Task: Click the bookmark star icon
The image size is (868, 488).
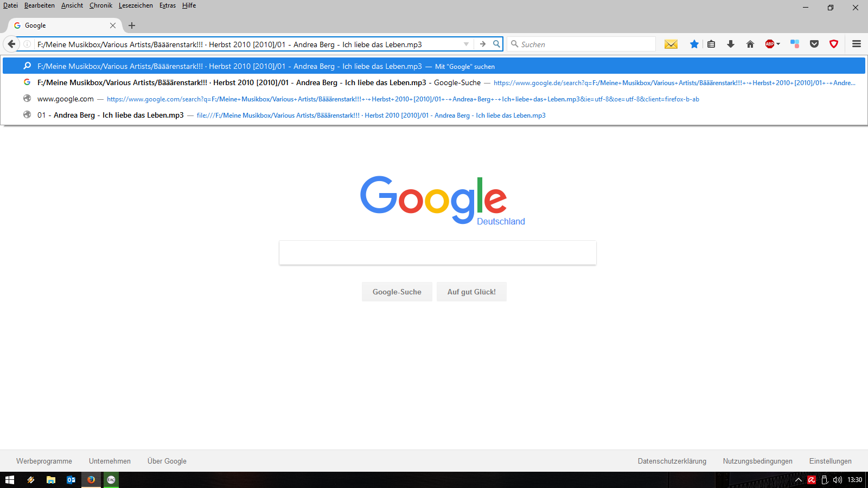Action: 694,44
